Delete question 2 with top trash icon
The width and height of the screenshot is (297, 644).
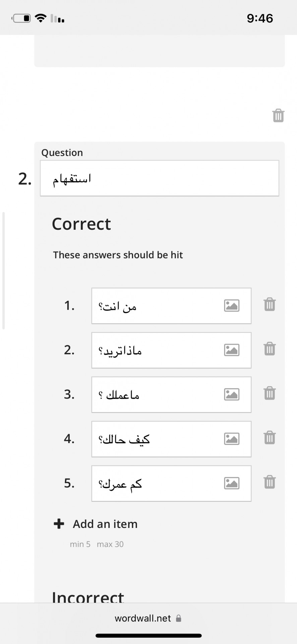click(x=278, y=115)
